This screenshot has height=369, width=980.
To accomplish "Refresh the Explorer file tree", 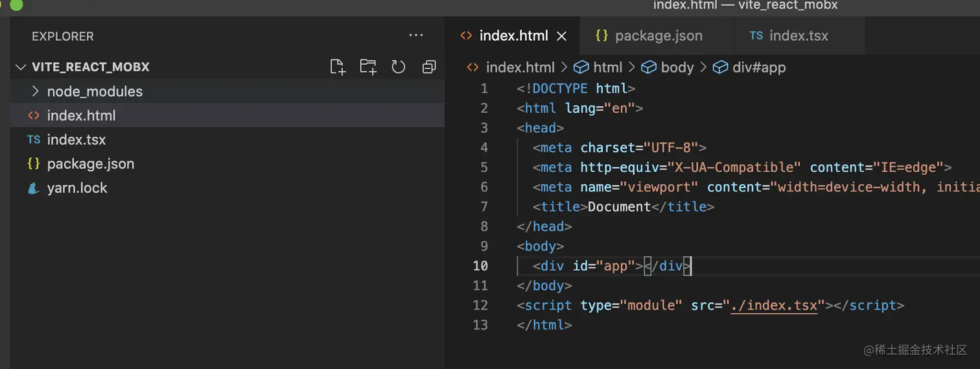I will coord(399,67).
